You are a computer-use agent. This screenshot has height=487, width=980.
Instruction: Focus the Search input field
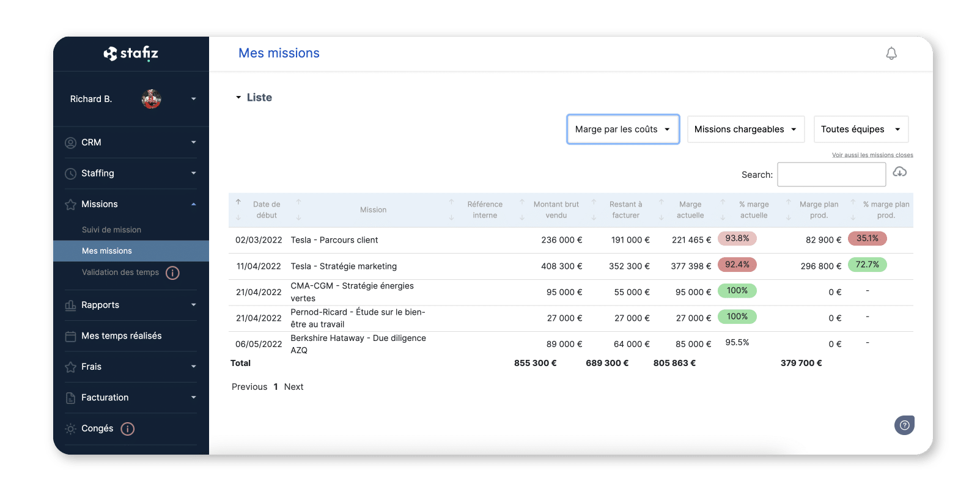point(831,175)
